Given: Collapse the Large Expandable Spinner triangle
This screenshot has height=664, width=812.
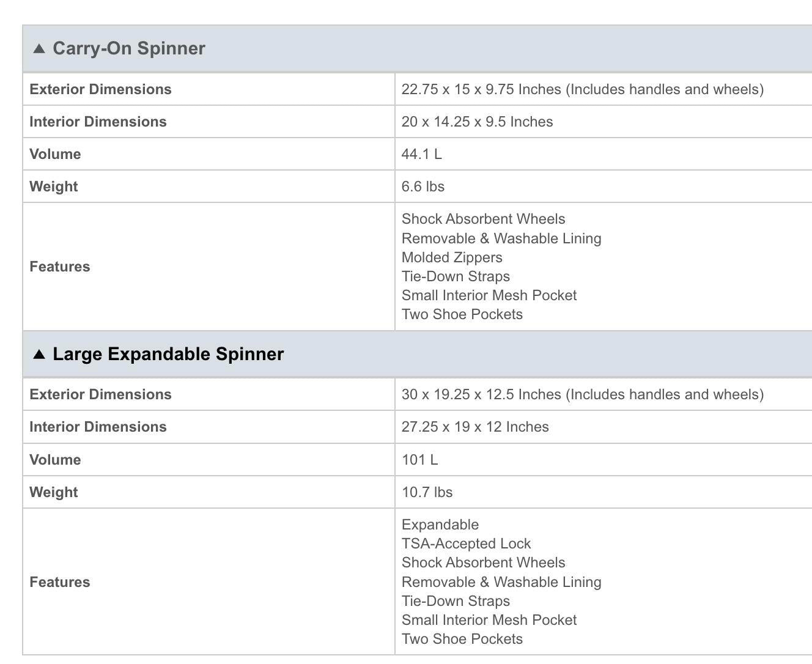Looking at the screenshot, I should (39, 354).
